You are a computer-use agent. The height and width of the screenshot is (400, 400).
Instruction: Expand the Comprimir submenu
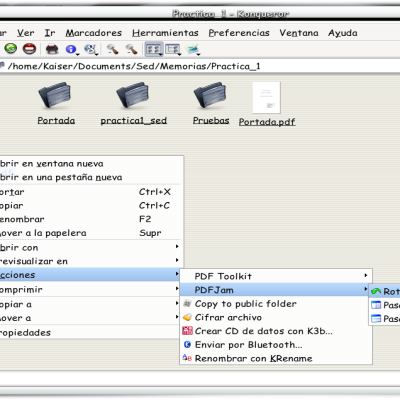point(91,289)
